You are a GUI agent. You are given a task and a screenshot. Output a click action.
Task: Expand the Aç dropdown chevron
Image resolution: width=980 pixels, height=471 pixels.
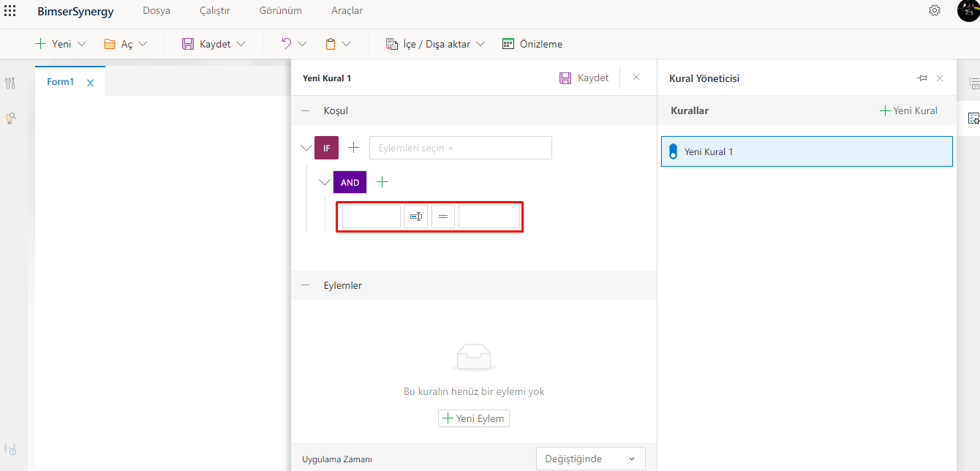(143, 44)
